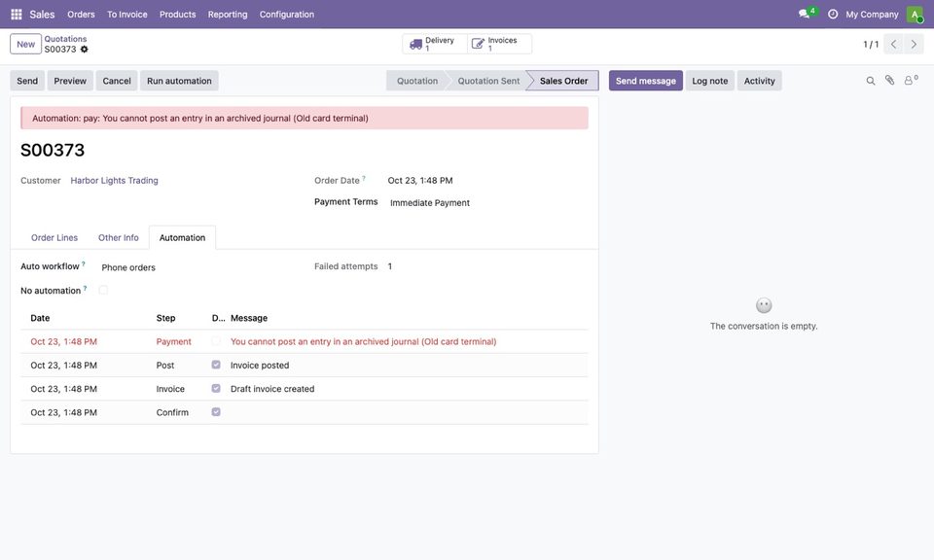The height and width of the screenshot is (560, 934).
Task: Schedule an Activity button
Action: 760,81
